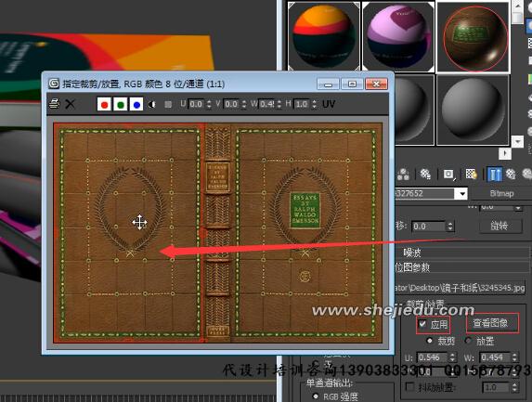Viewport: 532px width, 402px height.
Task: Click the X clear icon in crop dialog toolbar
Action: (71, 104)
